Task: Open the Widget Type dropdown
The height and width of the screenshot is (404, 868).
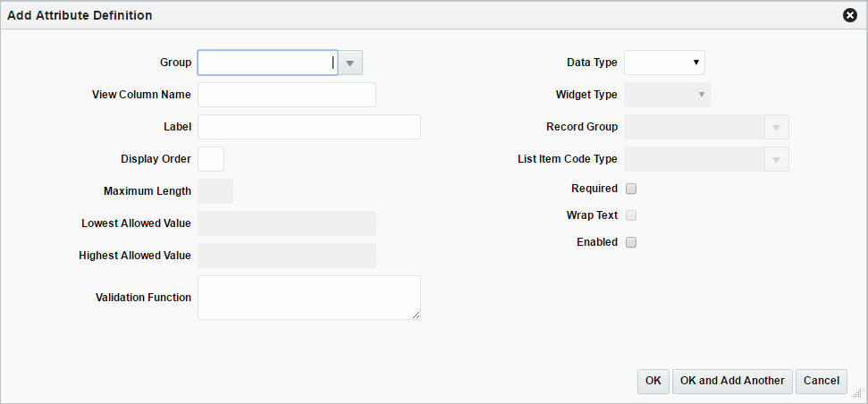Action: click(667, 95)
